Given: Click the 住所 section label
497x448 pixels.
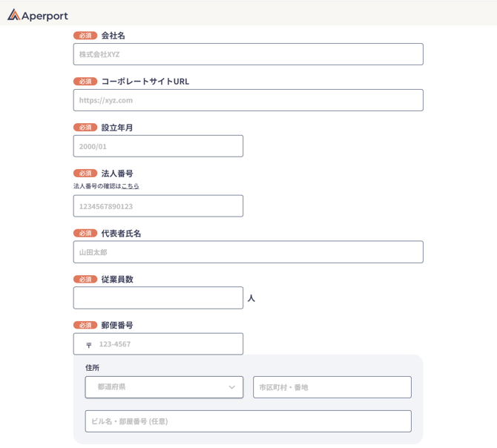Looking at the screenshot, I should tap(92, 368).
